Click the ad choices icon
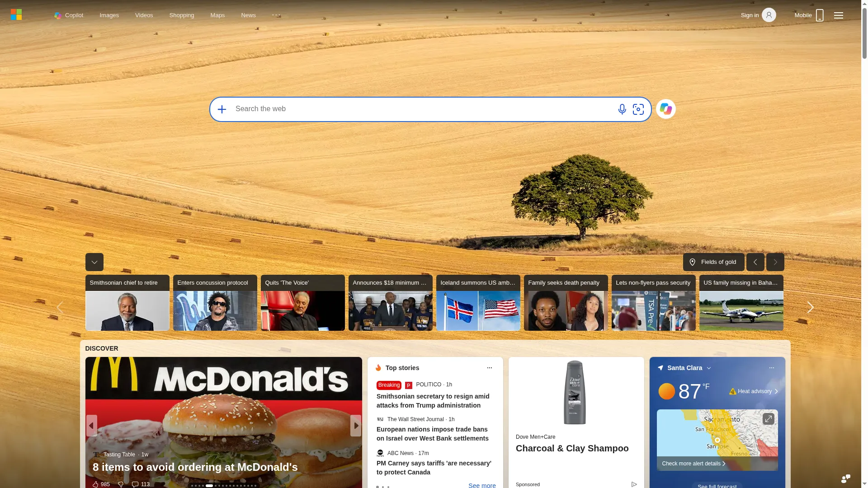 (634, 484)
